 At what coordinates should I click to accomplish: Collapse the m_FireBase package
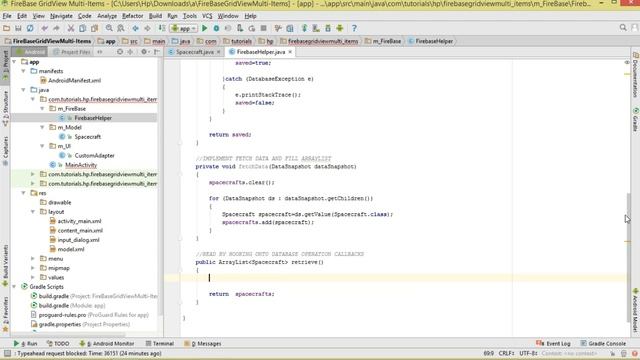tap(42, 109)
